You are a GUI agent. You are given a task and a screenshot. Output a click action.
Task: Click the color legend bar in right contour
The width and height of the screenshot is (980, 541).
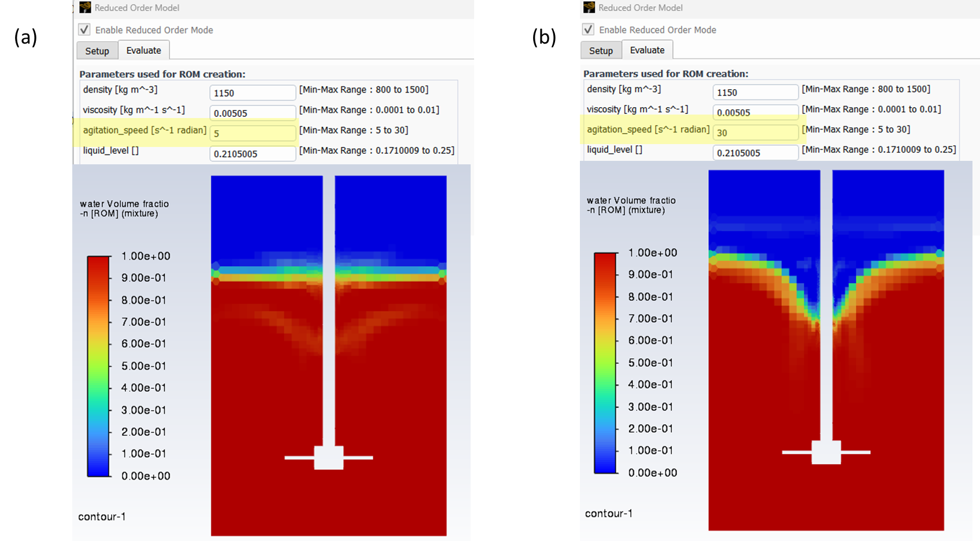(606, 363)
